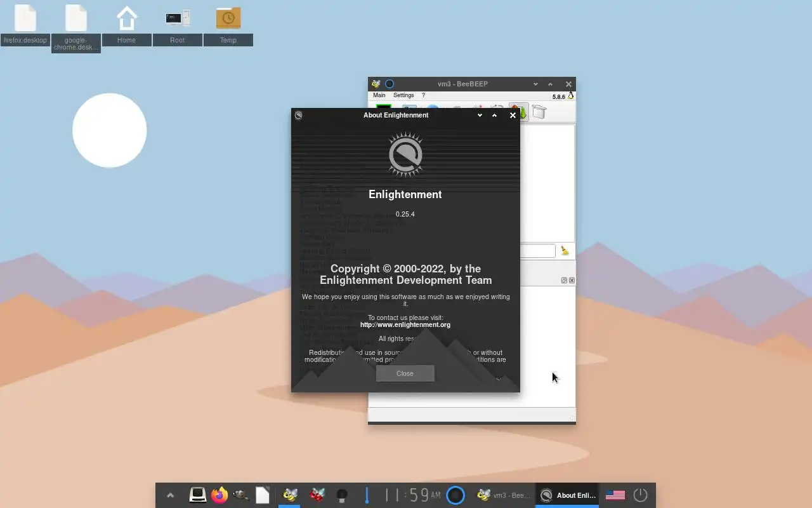Open the http://www.enlightenment.org link
The width and height of the screenshot is (812, 508).
point(405,325)
